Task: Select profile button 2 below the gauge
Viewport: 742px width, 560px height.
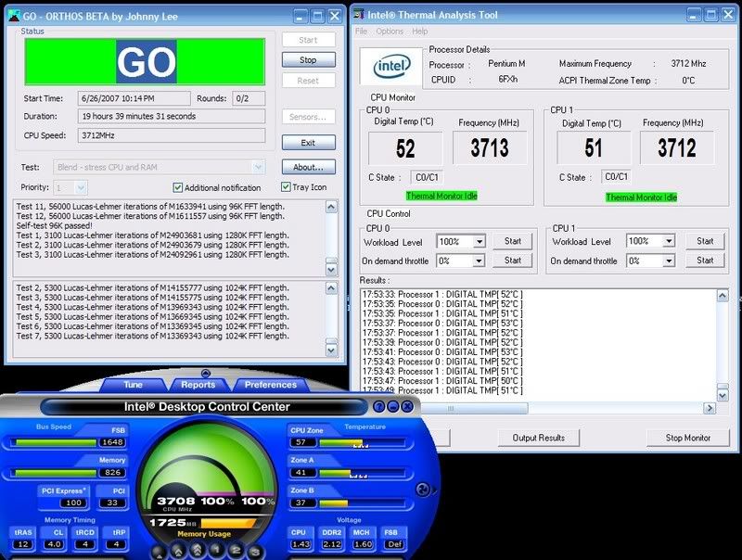Action: pyautogui.click(x=236, y=550)
